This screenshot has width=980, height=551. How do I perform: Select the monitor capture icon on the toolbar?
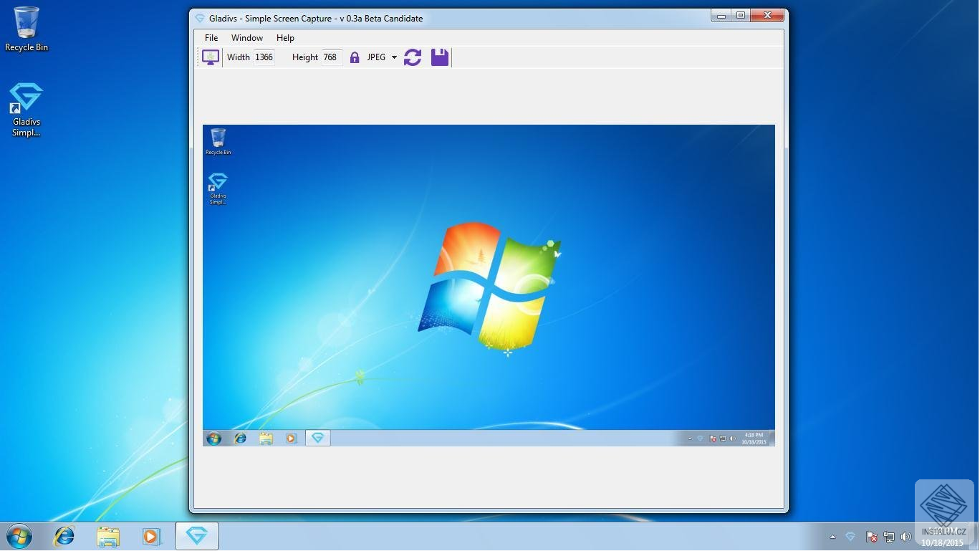click(211, 57)
